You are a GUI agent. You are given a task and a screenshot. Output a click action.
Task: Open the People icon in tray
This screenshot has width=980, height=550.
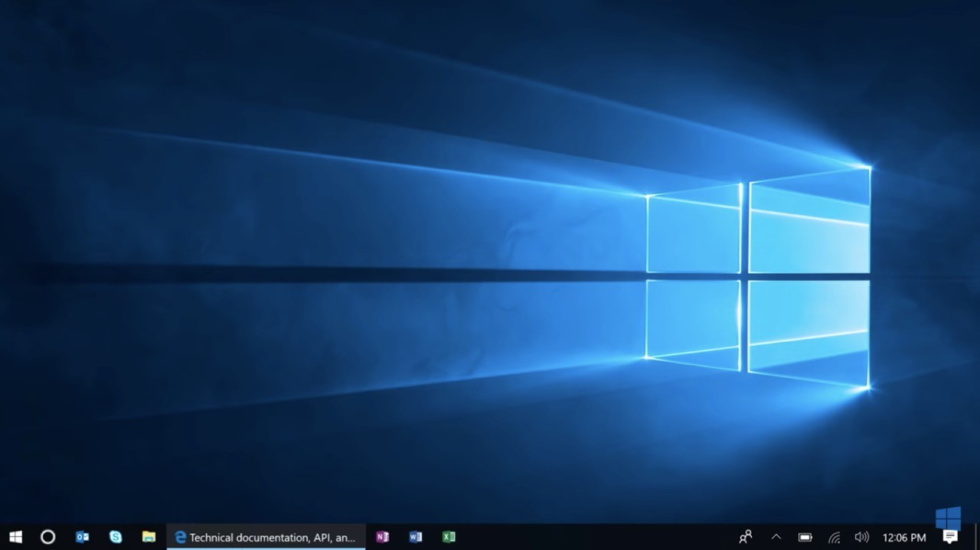click(x=745, y=537)
